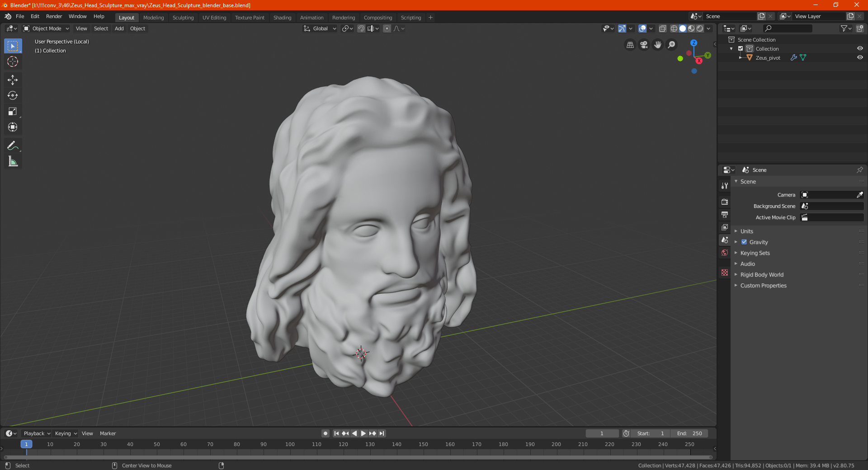Switch to UV Editing workspace tab
This screenshot has height=470, width=868.
pos(214,18)
